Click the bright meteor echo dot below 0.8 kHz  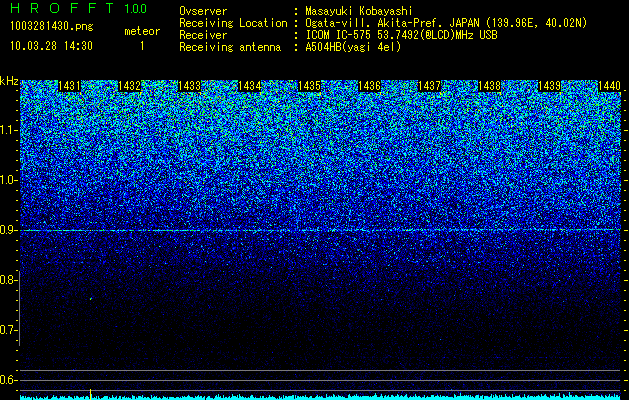(x=91, y=298)
